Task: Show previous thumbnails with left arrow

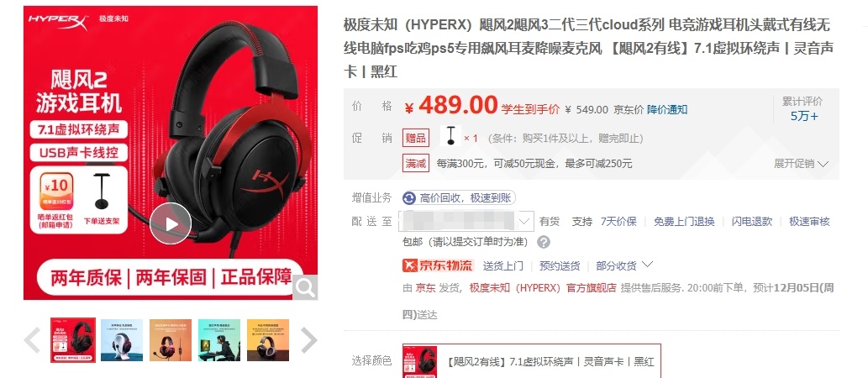Action: click(x=32, y=340)
